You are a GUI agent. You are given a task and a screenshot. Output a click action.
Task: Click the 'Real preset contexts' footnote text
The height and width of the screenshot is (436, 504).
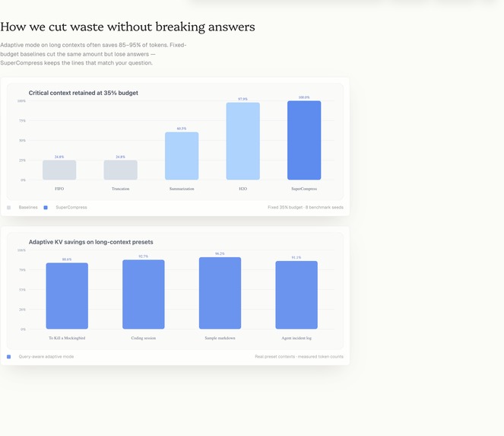coord(299,357)
